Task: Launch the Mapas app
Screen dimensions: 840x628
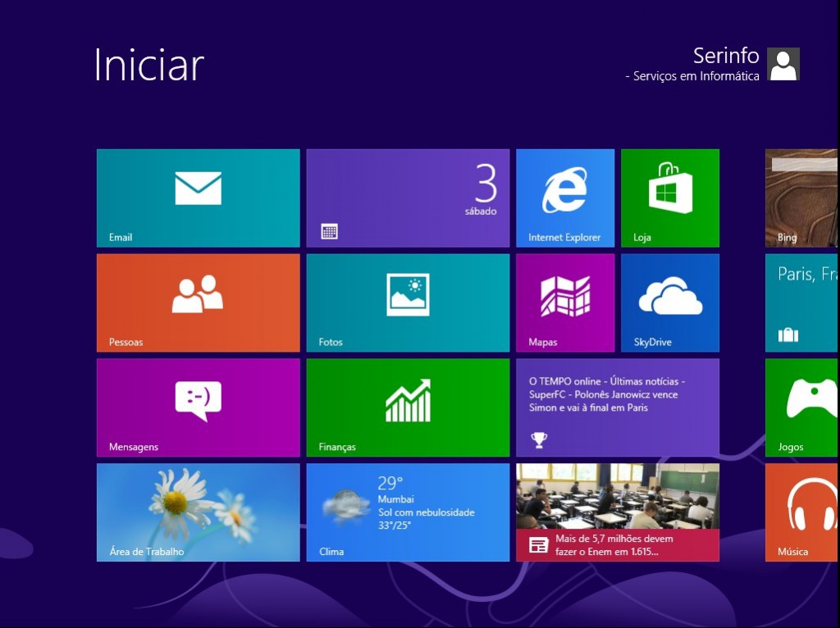Action: click(x=564, y=303)
